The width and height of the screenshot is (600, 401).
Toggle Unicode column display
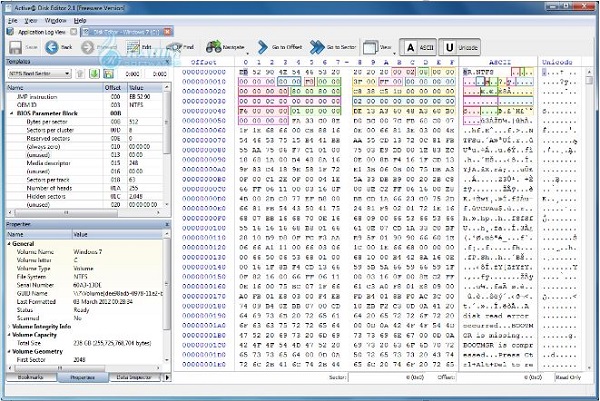pos(460,47)
